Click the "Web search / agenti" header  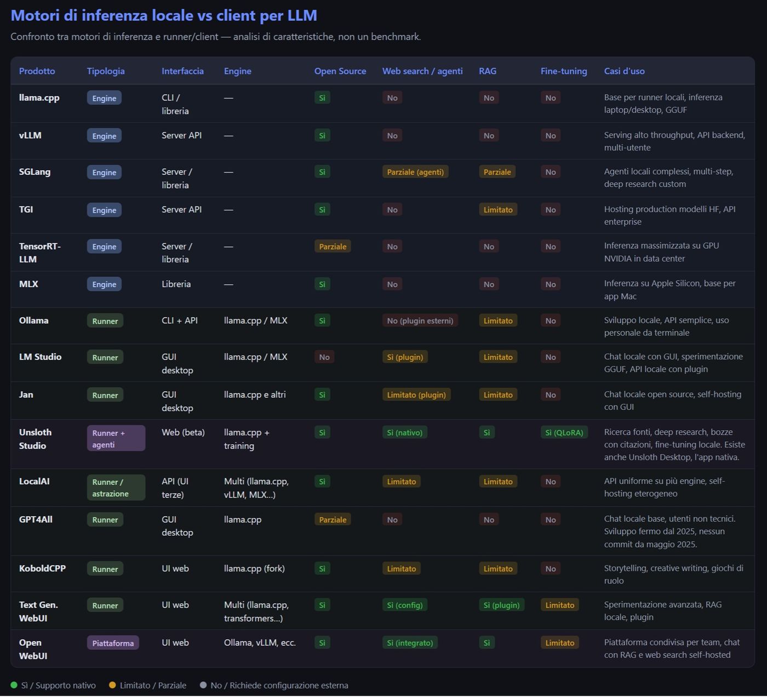(x=422, y=71)
